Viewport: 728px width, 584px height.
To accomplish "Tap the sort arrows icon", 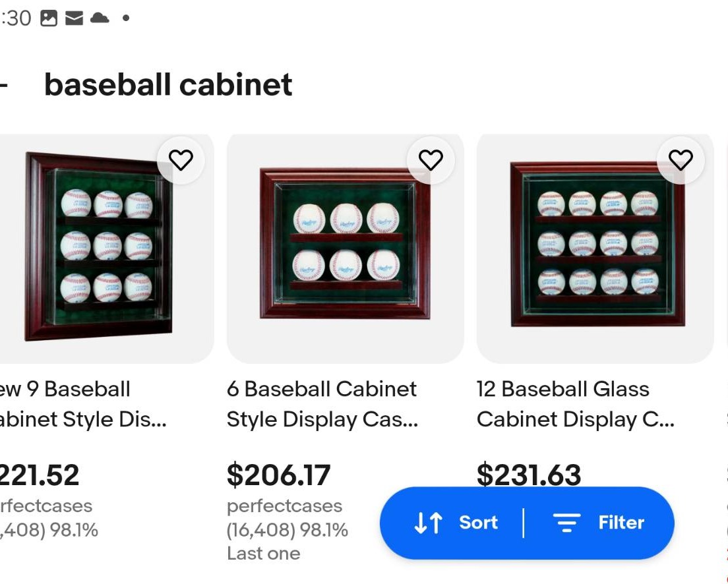I will tap(428, 523).
